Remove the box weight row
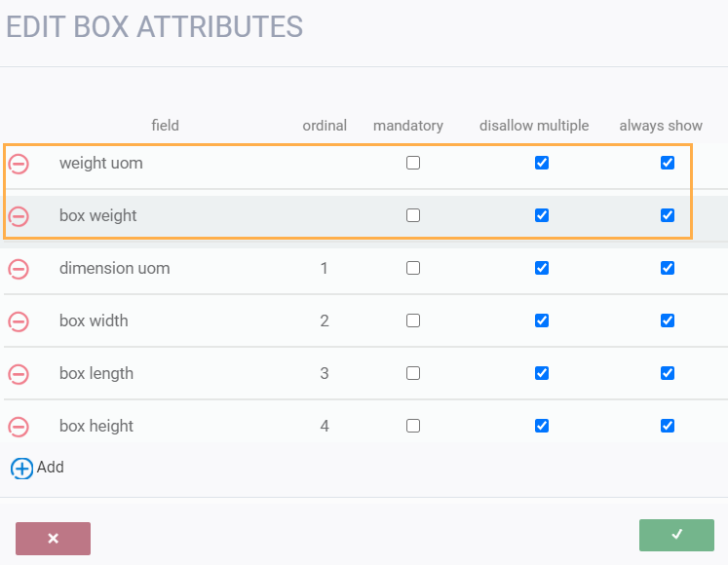 click(x=19, y=216)
